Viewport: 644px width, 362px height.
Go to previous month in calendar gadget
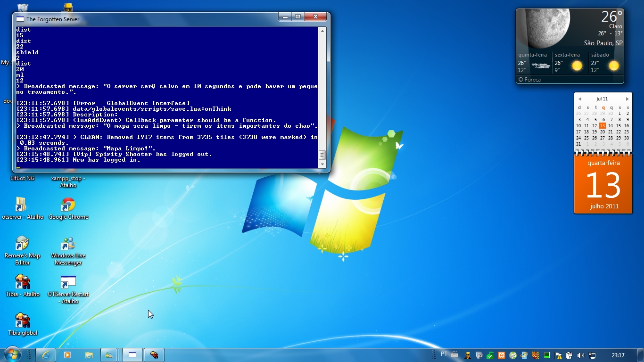pyautogui.click(x=580, y=99)
